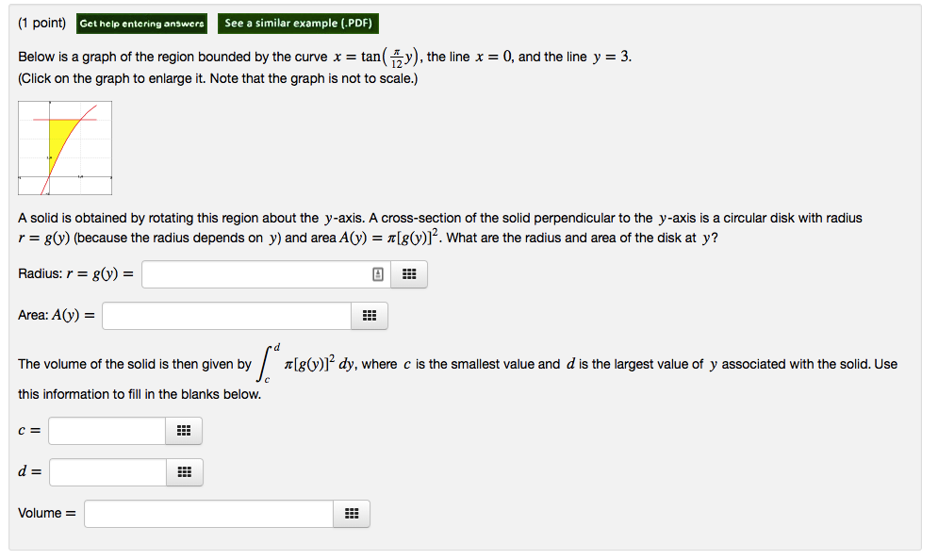938x560 pixels.
Task: Open the math keypad for the c answer
Action: click(184, 431)
